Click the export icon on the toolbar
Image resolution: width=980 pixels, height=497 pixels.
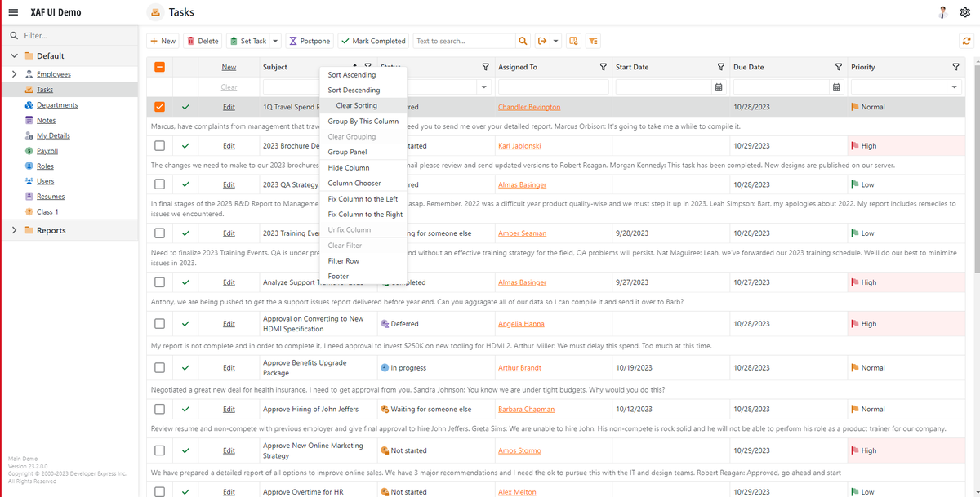point(542,41)
